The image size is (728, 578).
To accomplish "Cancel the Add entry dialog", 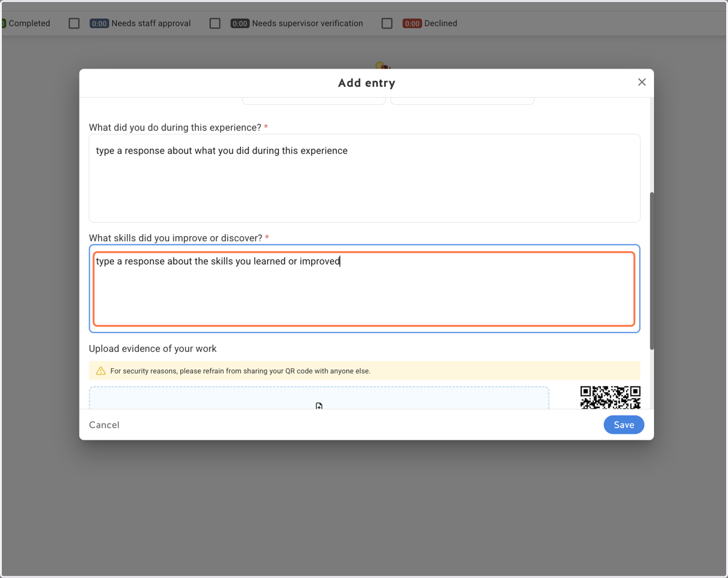I will pos(104,425).
